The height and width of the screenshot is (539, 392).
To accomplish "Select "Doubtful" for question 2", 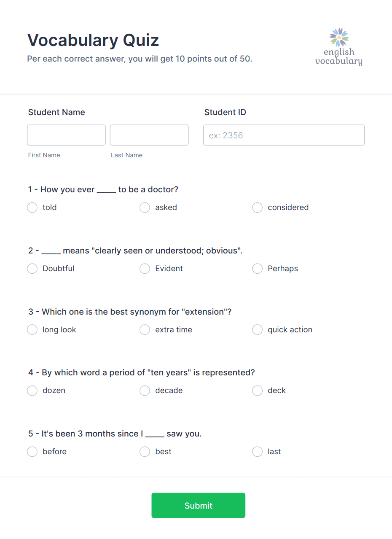I will pyautogui.click(x=32, y=268).
